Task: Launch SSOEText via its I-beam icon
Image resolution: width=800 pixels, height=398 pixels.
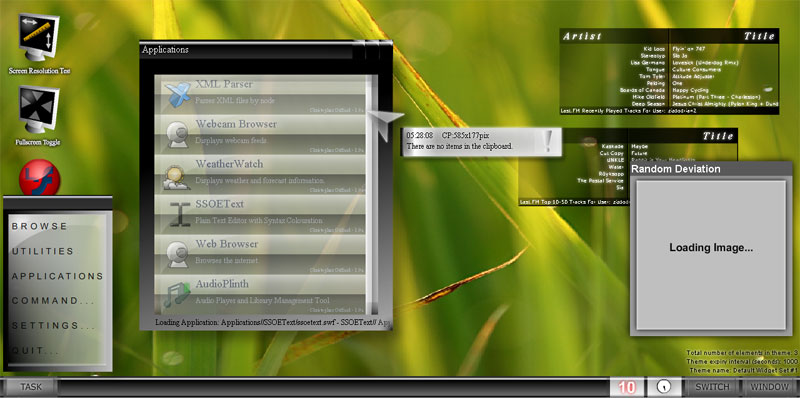Action: [x=180, y=214]
